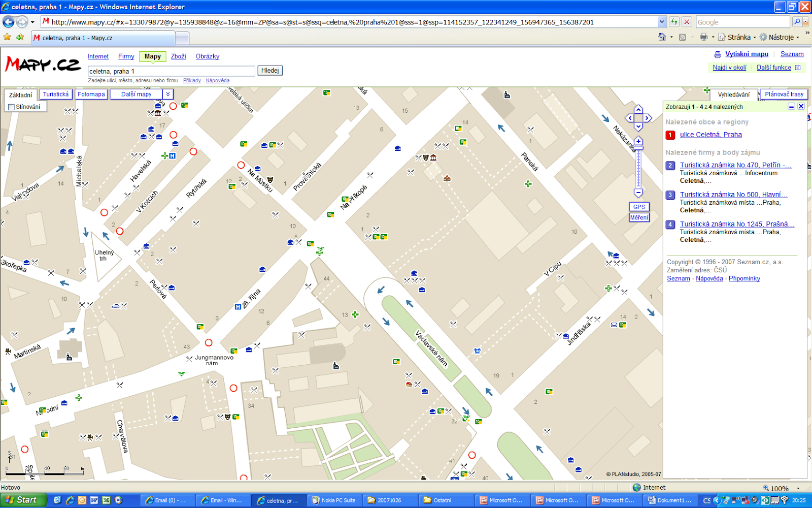Open a new browser tab
The width and height of the screenshot is (812, 508).
coord(182,38)
